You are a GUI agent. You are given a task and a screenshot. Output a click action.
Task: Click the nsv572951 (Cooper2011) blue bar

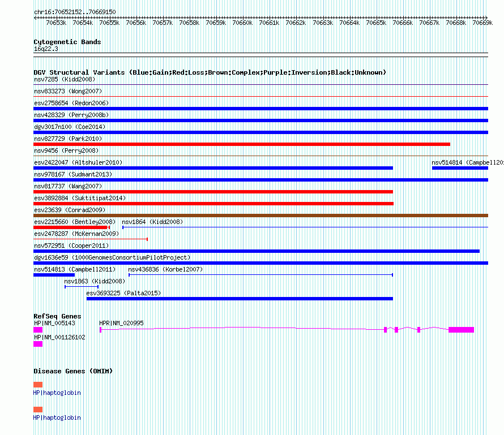[257, 251]
